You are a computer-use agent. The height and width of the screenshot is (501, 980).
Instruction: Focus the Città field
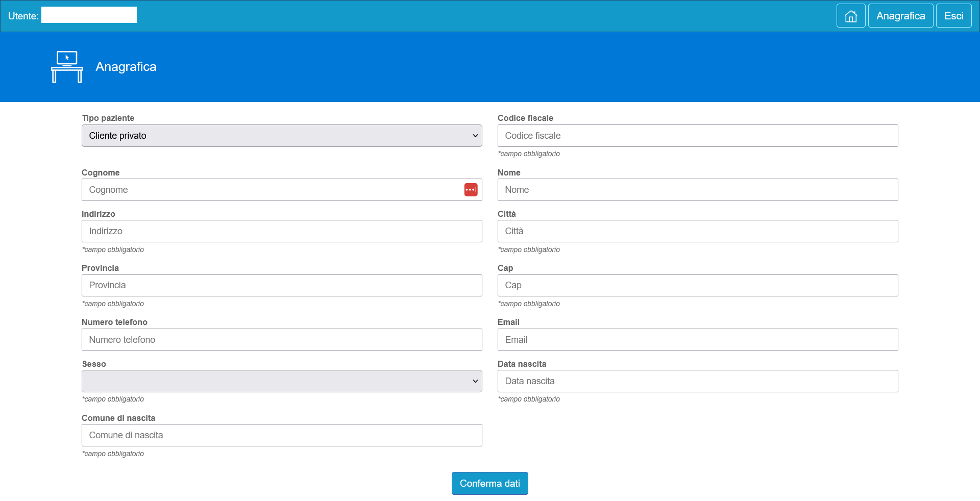pos(697,231)
